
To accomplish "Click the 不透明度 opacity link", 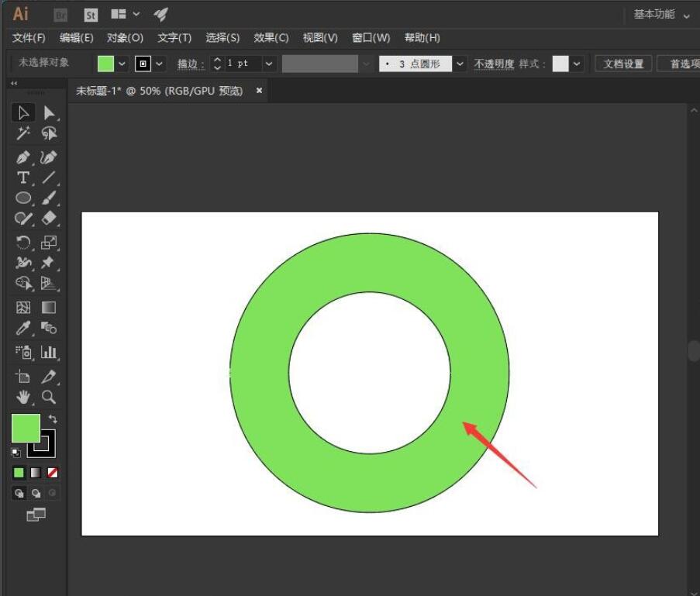I will pyautogui.click(x=494, y=64).
